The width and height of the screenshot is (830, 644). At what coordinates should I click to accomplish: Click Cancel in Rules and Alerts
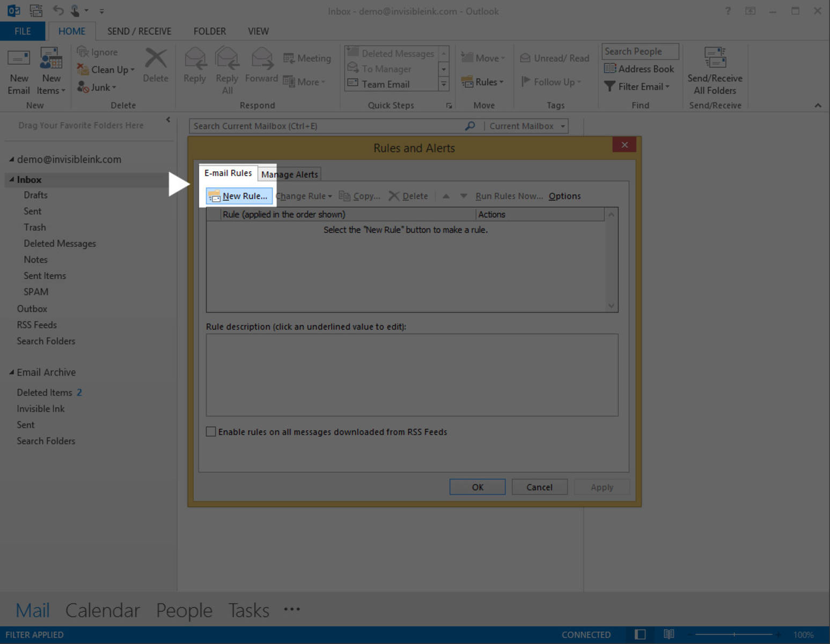point(539,487)
